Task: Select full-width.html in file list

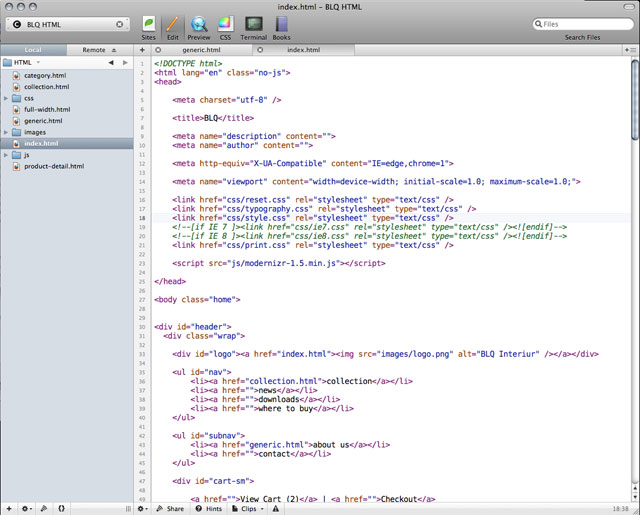Action: click(x=47, y=109)
